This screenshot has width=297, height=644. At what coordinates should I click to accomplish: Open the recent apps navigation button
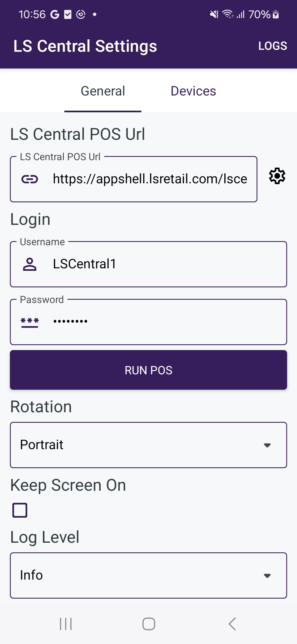[x=66, y=624]
